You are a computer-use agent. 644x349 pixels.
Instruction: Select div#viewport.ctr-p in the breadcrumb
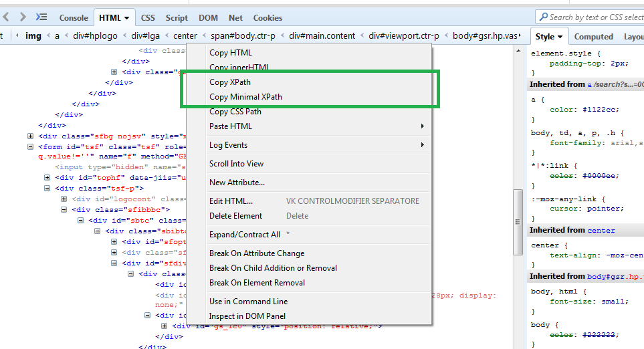pyautogui.click(x=404, y=35)
